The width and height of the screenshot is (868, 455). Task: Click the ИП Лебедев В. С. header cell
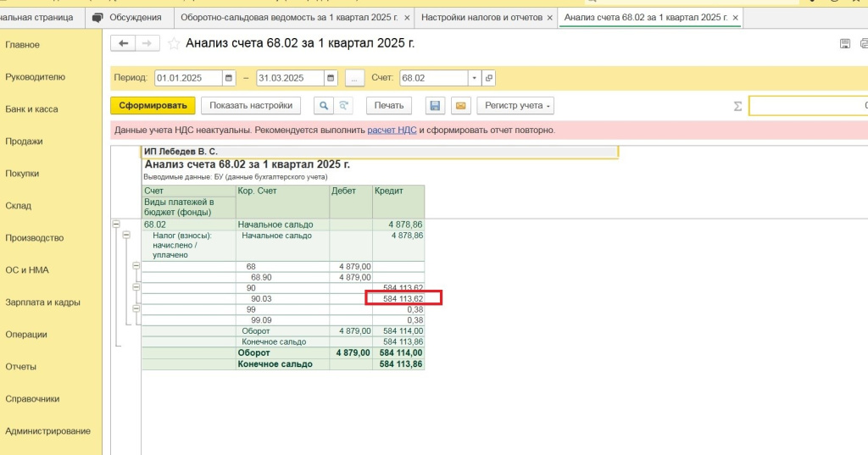click(x=380, y=152)
